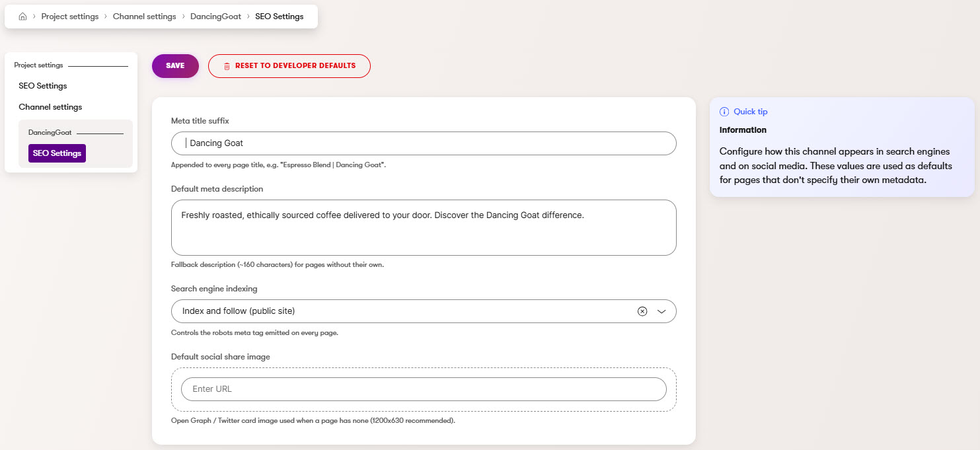Click the social share image URL field
The width and height of the screenshot is (980, 450).
pos(424,389)
